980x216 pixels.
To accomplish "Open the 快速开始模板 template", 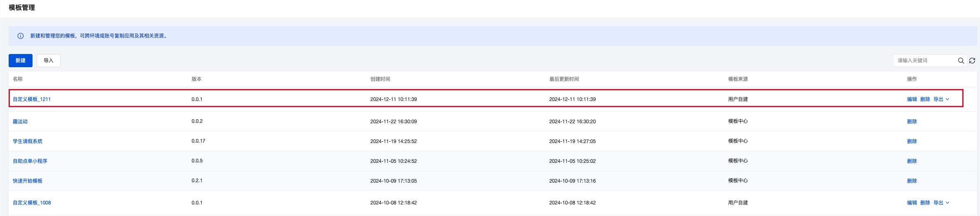I will coord(28,181).
